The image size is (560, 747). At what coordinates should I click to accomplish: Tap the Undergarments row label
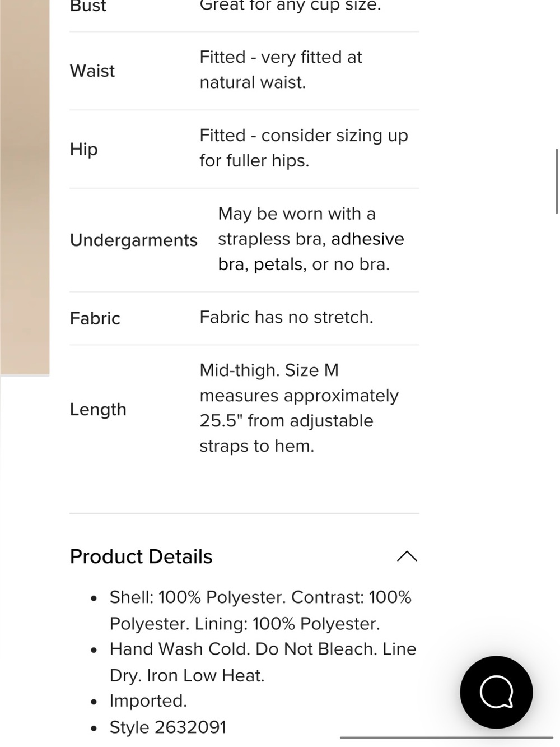[x=134, y=240]
